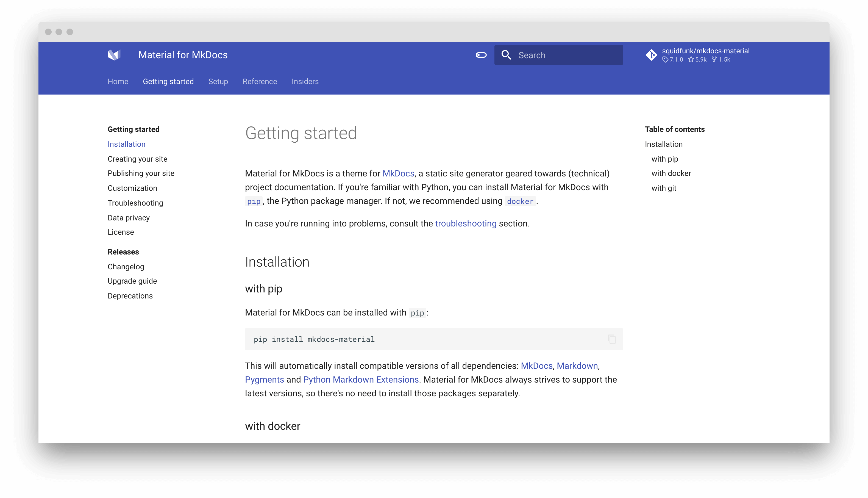Switch to the Setup tab

click(218, 81)
